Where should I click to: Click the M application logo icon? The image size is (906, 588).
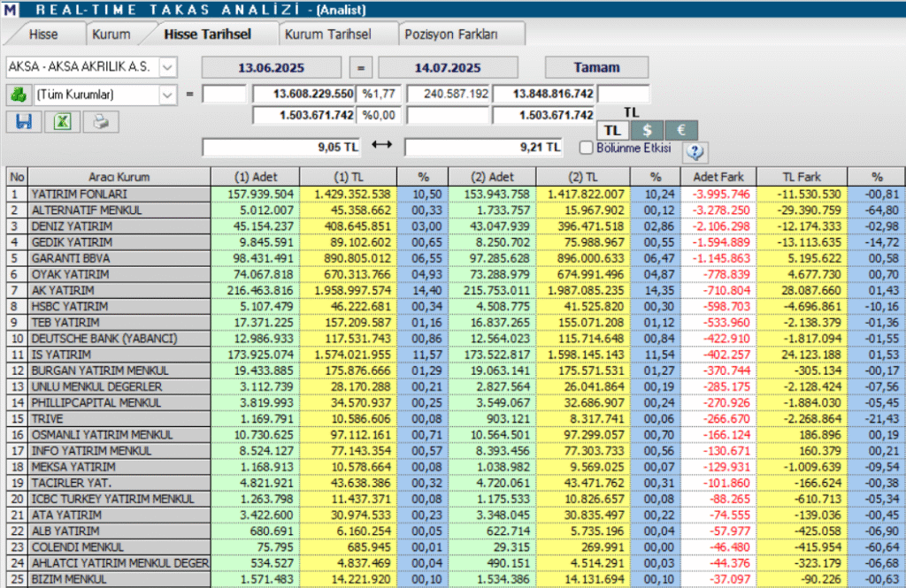[x=10, y=9]
